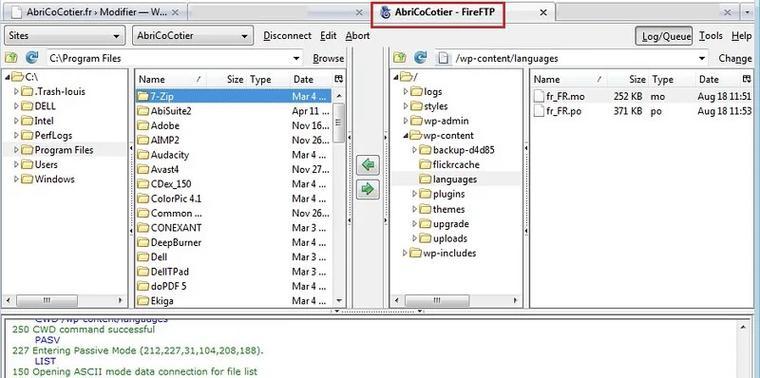Go up one remote directory level
760x378 pixels.
click(x=399, y=58)
